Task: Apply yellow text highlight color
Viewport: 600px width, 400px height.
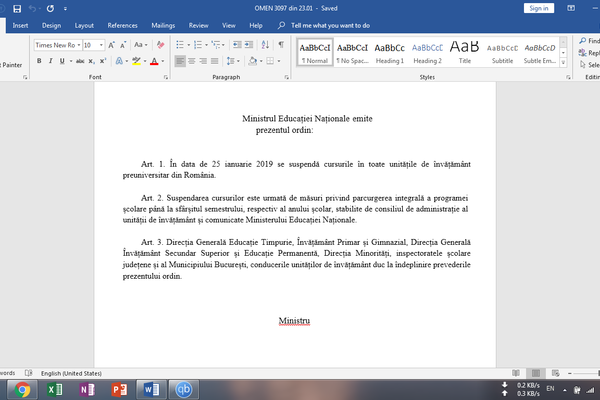Action: point(136,61)
